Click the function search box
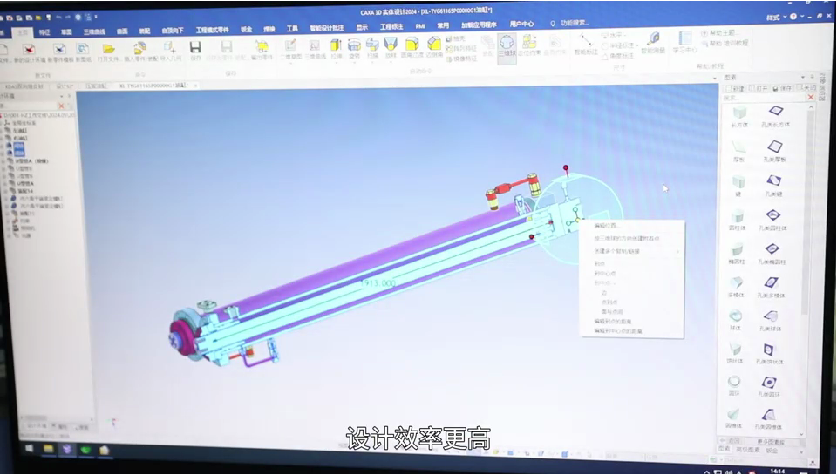The height and width of the screenshot is (474, 836). point(590,21)
